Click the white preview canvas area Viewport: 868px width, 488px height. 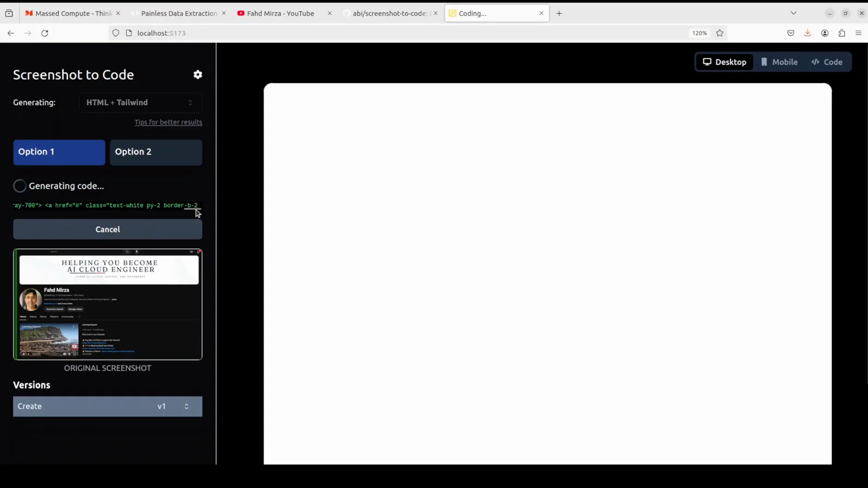547,274
